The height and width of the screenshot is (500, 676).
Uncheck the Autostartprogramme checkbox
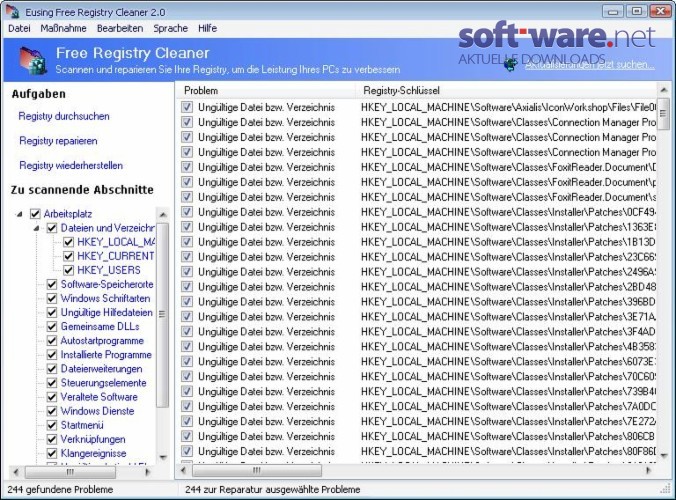[x=52, y=341]
